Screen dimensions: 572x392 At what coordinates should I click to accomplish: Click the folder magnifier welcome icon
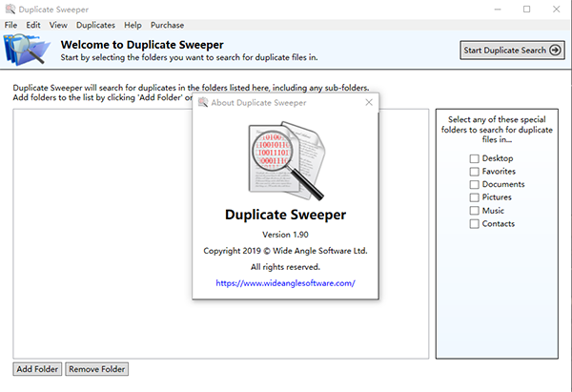pos(27,50)
